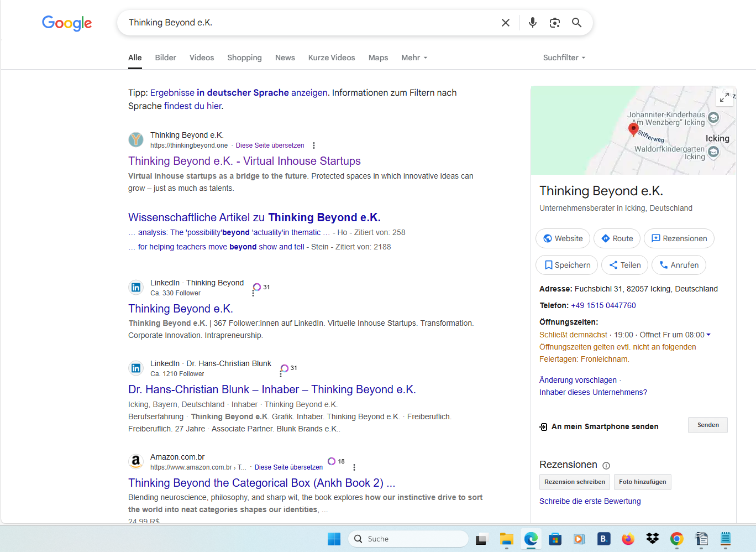Open Firefox from the taskbar
756x552 pixels.
628,539
